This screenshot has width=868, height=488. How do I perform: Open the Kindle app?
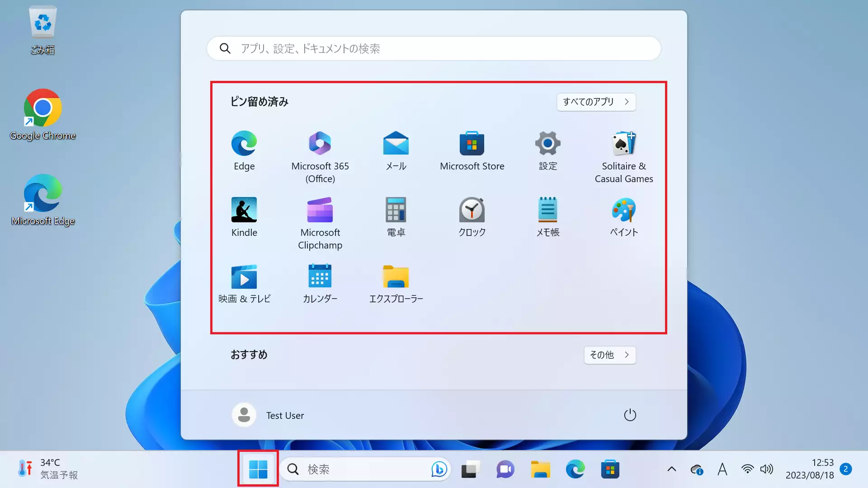244,217
